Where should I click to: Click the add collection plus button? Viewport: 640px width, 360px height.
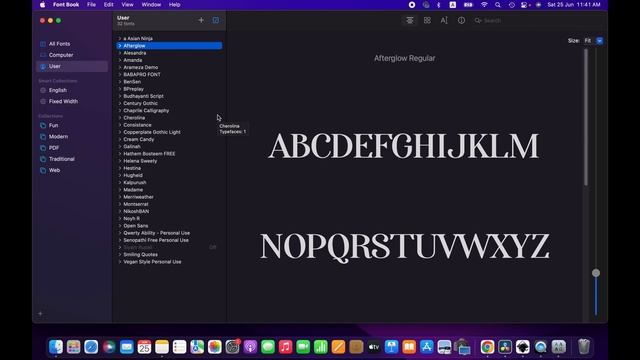click(x=40, y=314)
